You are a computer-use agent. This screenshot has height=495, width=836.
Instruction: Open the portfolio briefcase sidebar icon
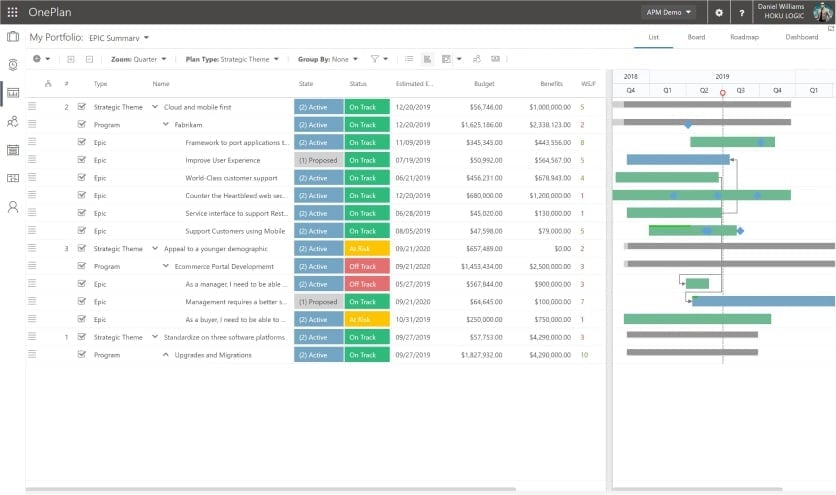pyautogui.click(x=13, y=37)
